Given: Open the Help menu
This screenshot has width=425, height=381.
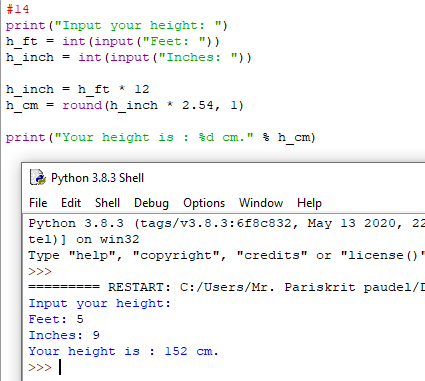Looking at the screenshot, I should click(309, 203).
